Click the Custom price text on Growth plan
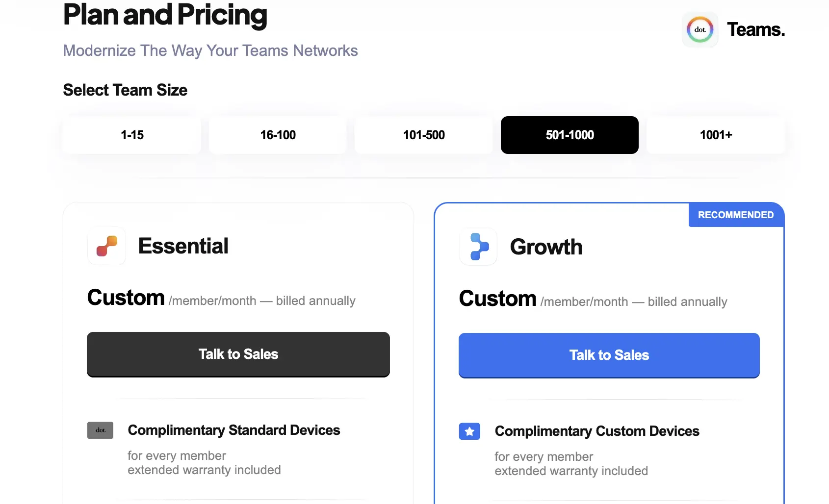The width and height of the screenshot is (829, 504). 497,298
